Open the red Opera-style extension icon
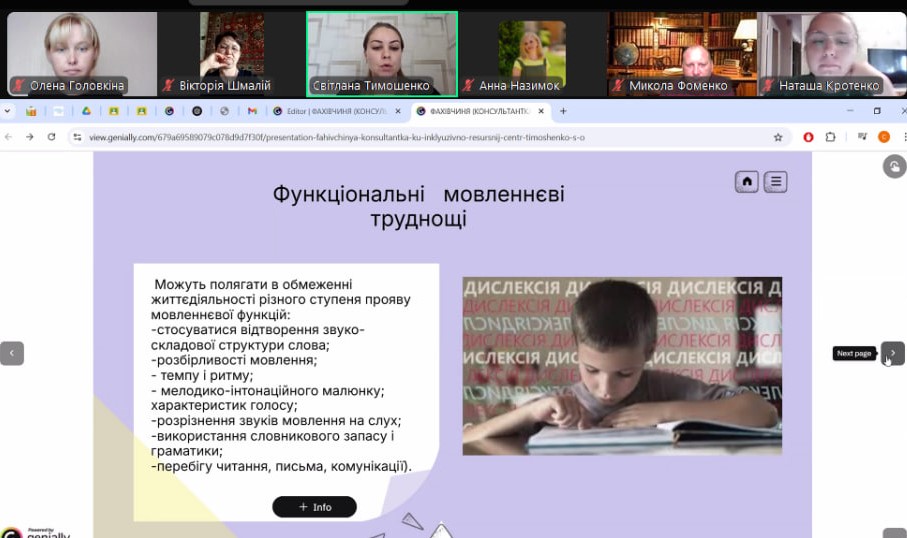 [808, 137]
